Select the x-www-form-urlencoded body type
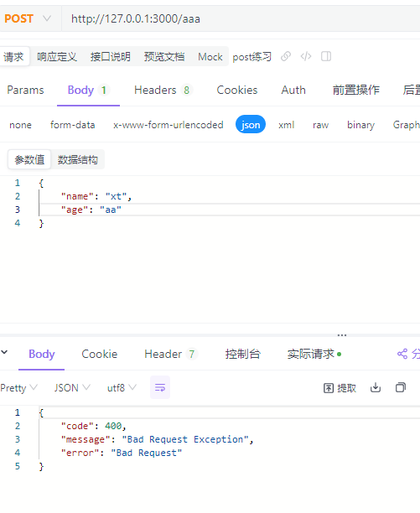The width and height of the screenshot is (420, 513). 169,125
